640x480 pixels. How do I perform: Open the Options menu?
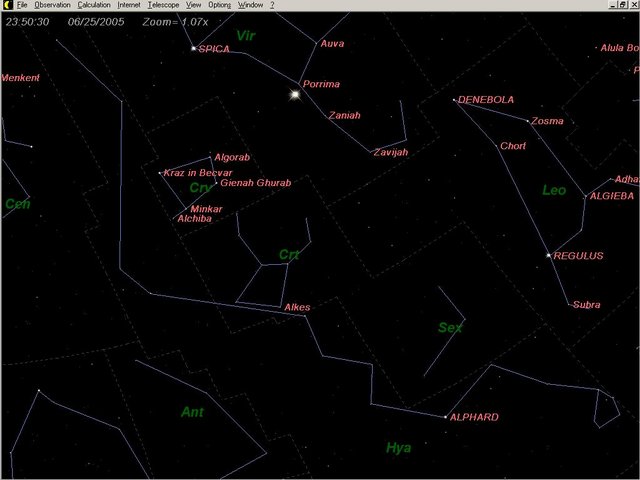click(219, 5)
